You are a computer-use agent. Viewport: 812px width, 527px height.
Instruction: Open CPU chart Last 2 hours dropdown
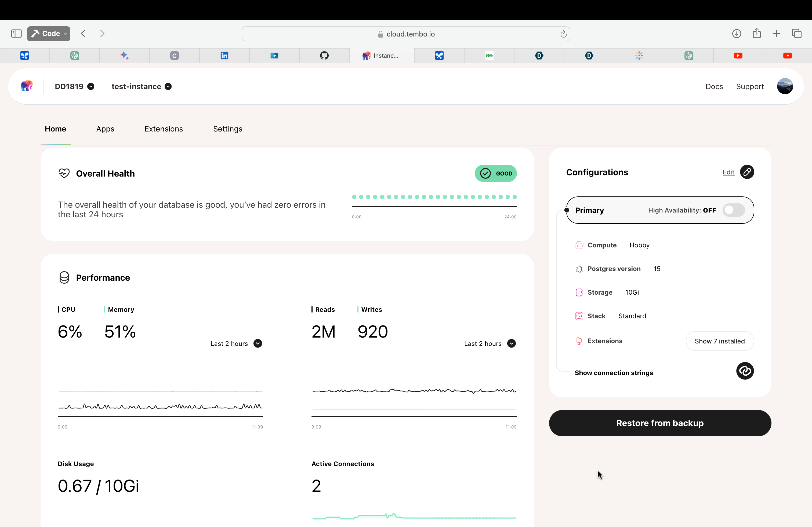click(x=258, y=344)
